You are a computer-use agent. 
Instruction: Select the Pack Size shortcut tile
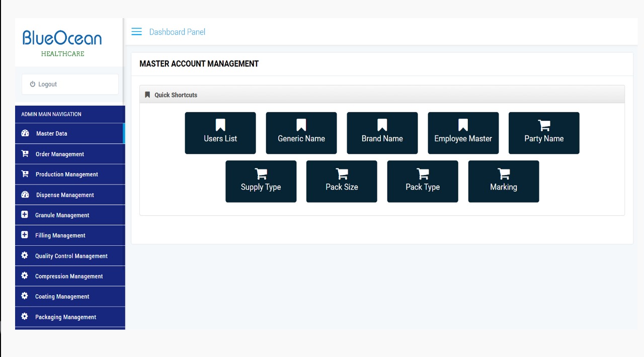pyautogui.click(x=342, y=182)
